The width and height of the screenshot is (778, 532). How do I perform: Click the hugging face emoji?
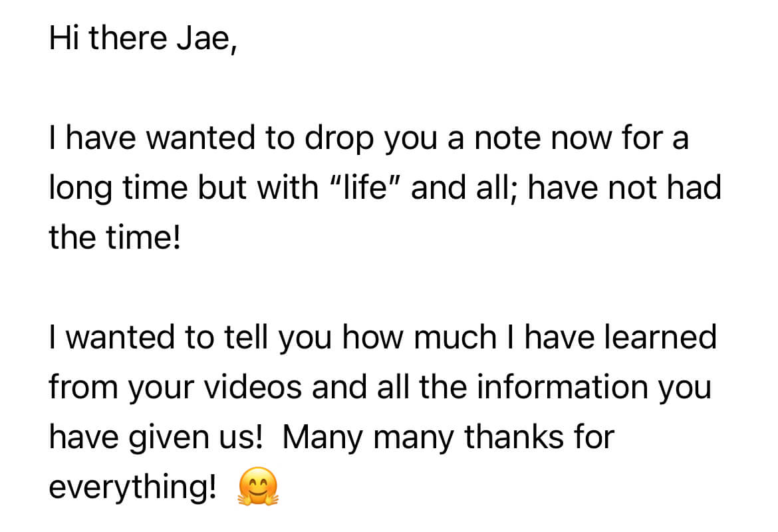[x=257, y=489]
